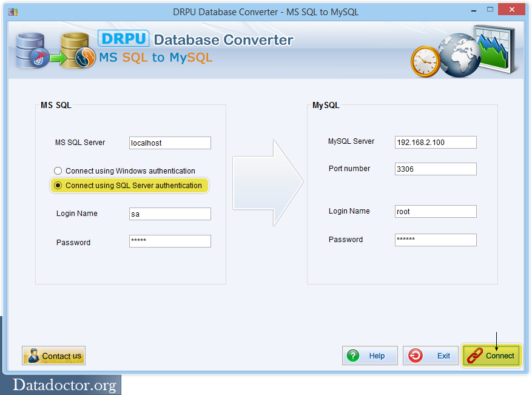Click the red chain link Connect icon
Screen dimensions: 532x395
pos(474,356)
